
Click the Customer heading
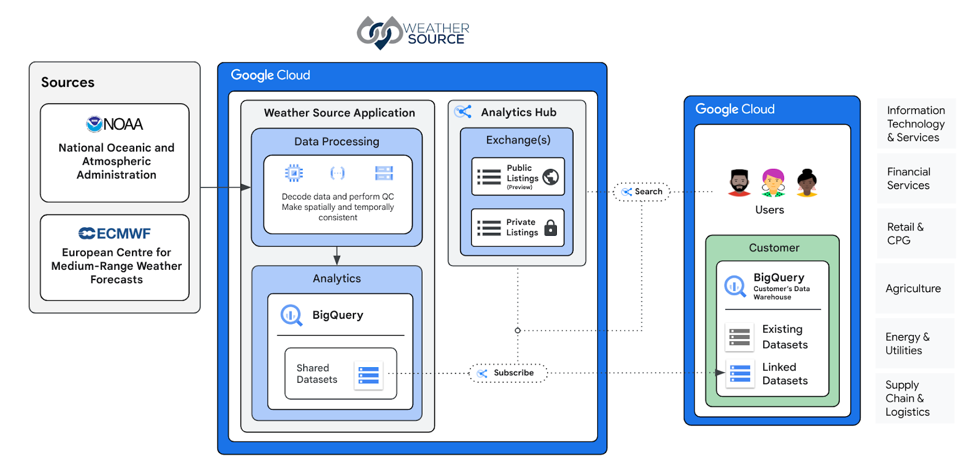(x=774, y=248)
